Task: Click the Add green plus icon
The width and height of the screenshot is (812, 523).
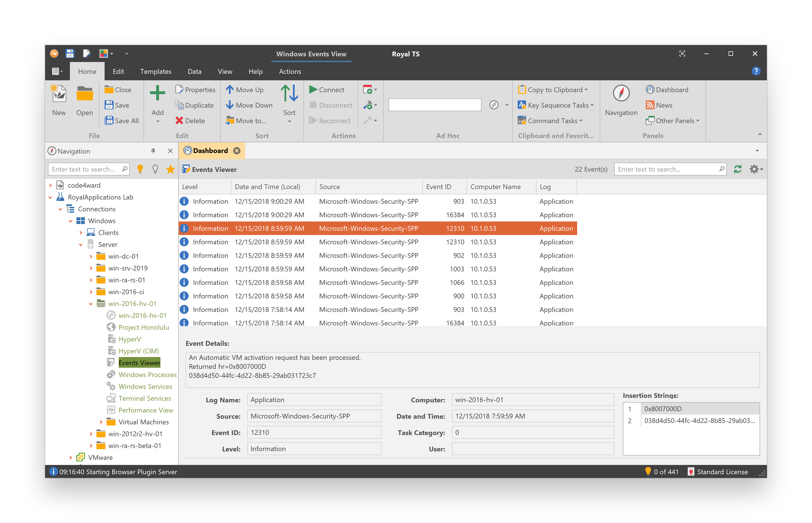Action: tap(157, 93)
